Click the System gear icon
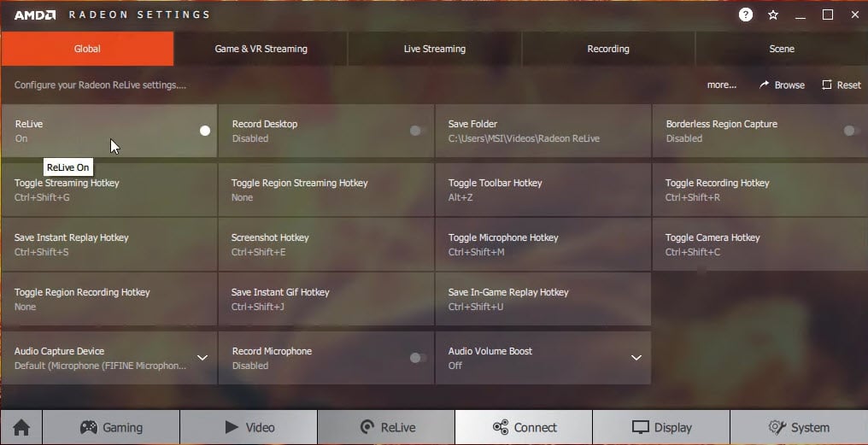 tap(777, 427)
